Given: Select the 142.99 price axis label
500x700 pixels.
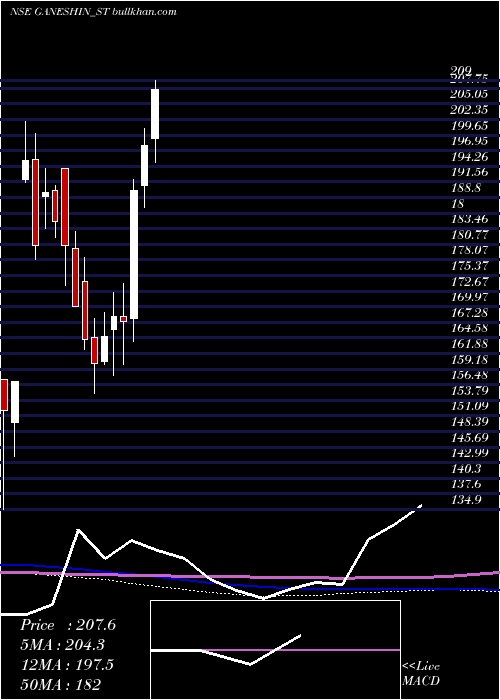Looking at the screenshot, I should point(469,453).
